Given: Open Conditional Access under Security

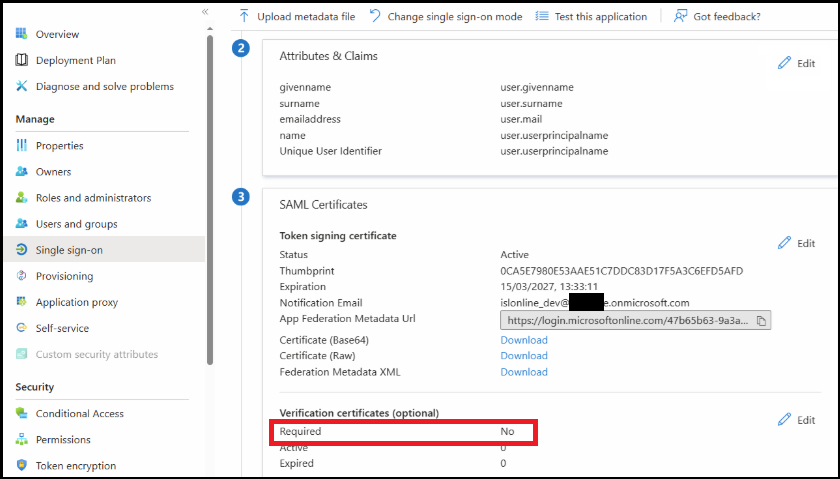Looking at the screenshot, I should click(x=79, y=414).
